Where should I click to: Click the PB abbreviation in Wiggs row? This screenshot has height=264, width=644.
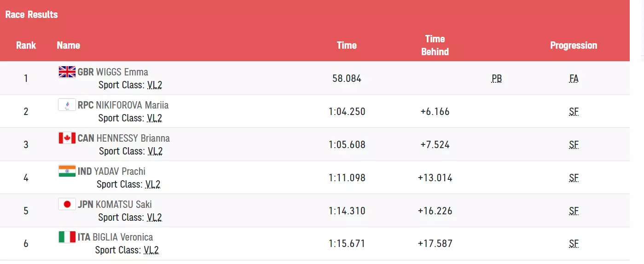pyautogui.click(x=497, y=79)
